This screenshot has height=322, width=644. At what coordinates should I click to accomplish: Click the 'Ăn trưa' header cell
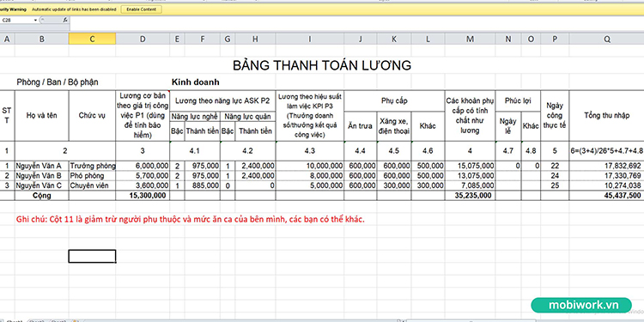pos(360,126)
